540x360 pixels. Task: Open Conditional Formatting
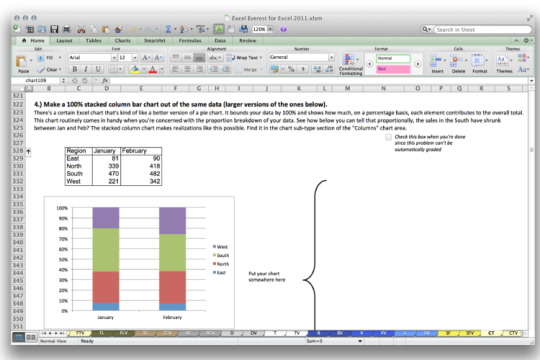click(350, 64)
